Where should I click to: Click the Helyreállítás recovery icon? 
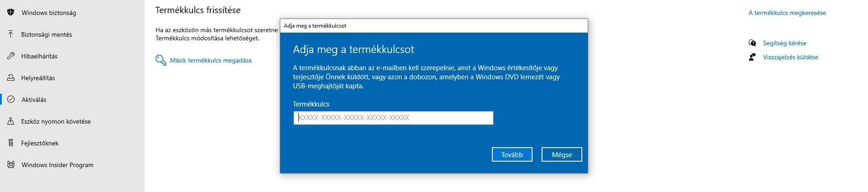tap(11, 78)
